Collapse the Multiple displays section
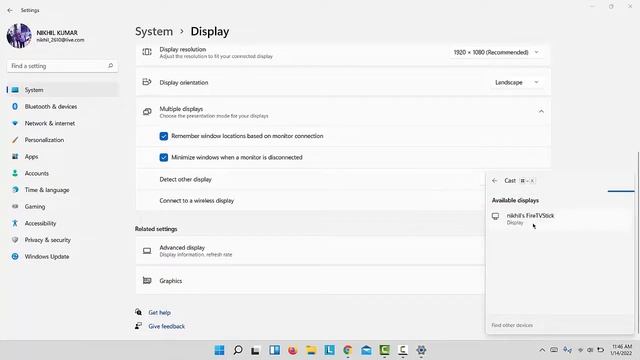This screenshot has height=360, width=640. (541, 111)
